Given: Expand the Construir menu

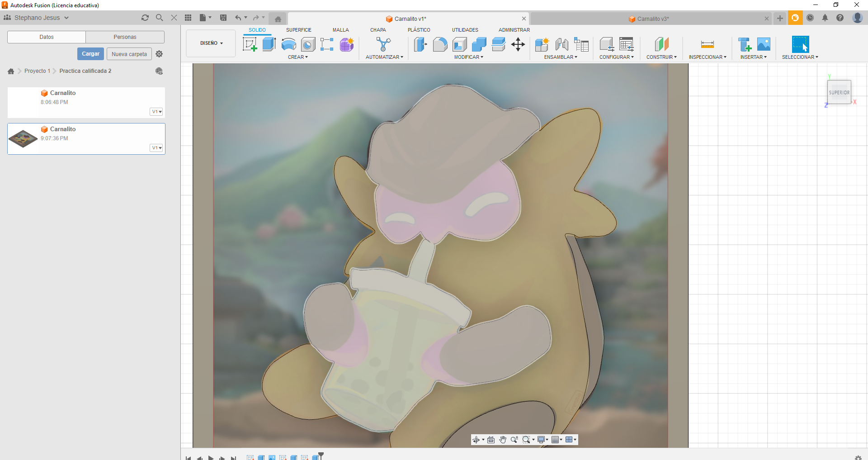Looking at the screenshot, I should pyautogui.click(x=661, y=57).
